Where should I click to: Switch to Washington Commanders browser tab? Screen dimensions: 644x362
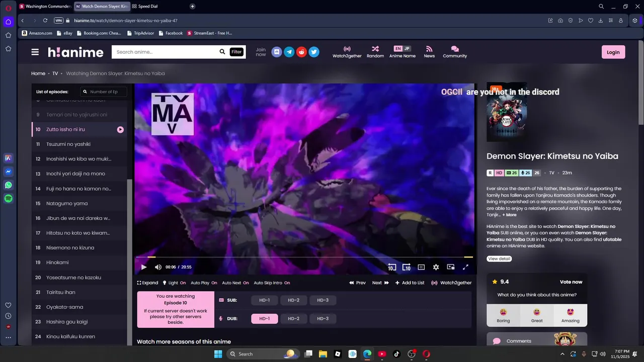click(x=45, y=7)
